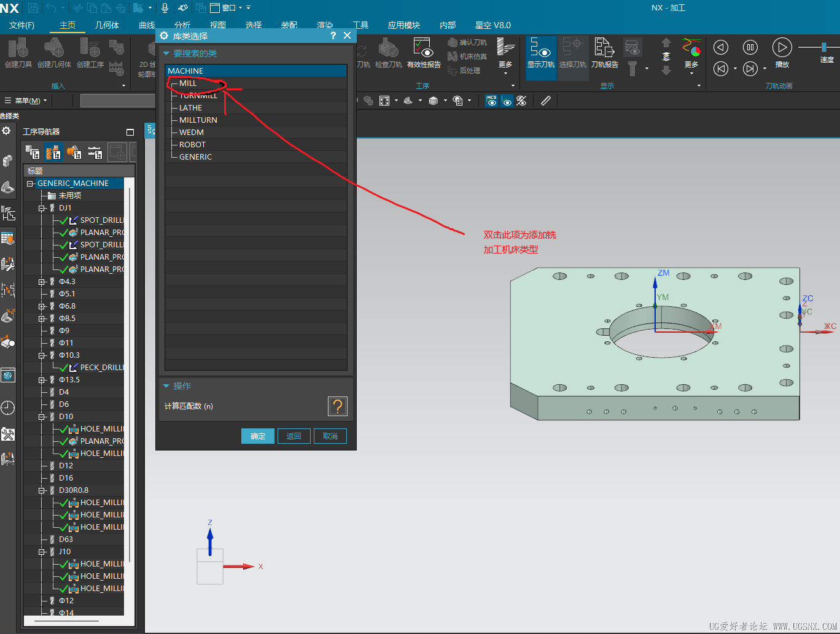
Task: Click the question mark help icon in the dialog
Action: coord(337,406)
